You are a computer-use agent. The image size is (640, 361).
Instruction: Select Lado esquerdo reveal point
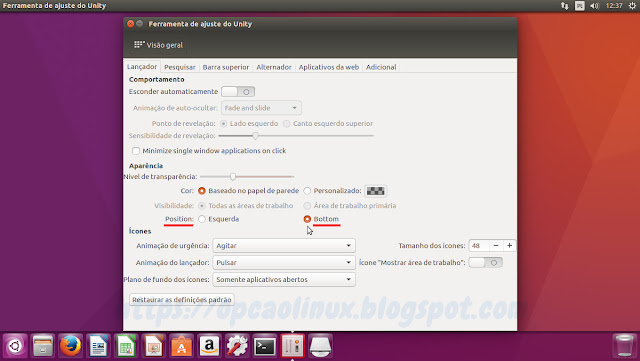point(223,123)
